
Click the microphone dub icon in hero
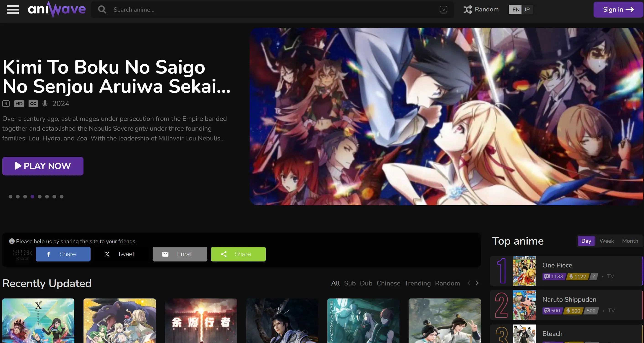coord(45,104)
